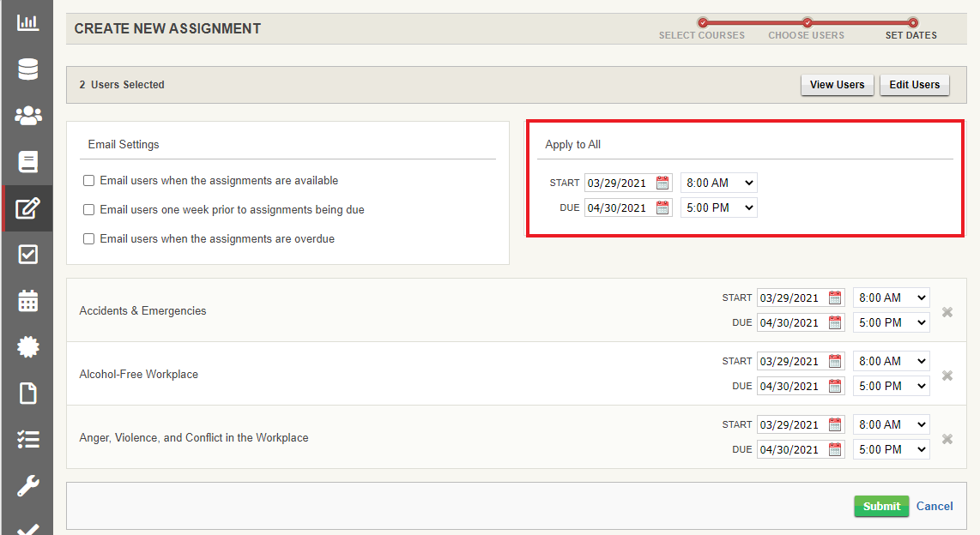Open the Apply to All start time dropdown
Image resolution: width=980 pixels, height=535 pixels.
pyautogui.click(x=718, y=182)
